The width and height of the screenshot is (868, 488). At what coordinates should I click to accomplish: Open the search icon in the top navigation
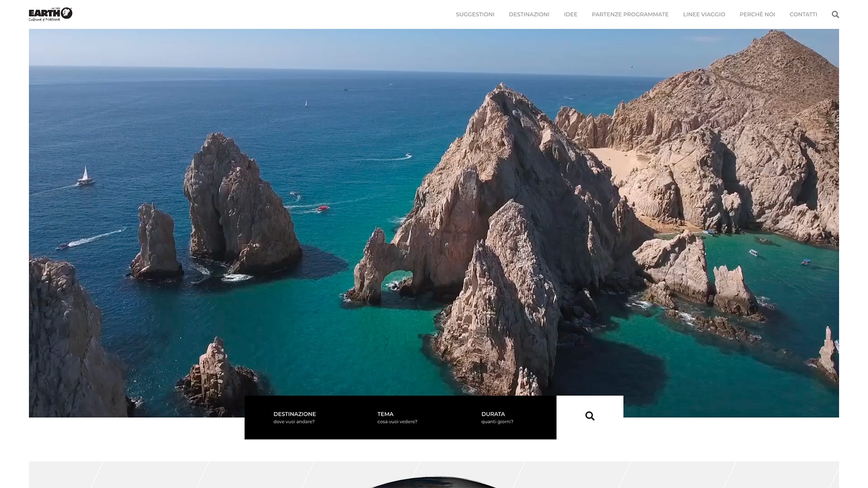pyautogui.click(x=835, y=14)
